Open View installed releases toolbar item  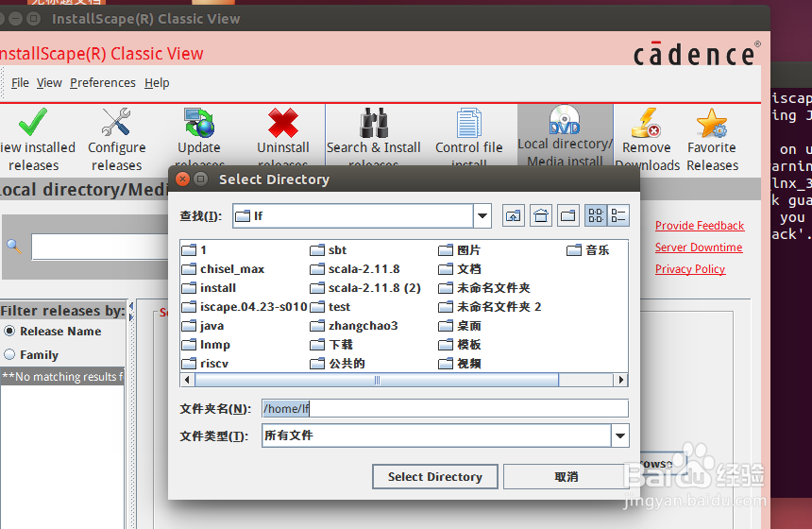click(36, 139)
